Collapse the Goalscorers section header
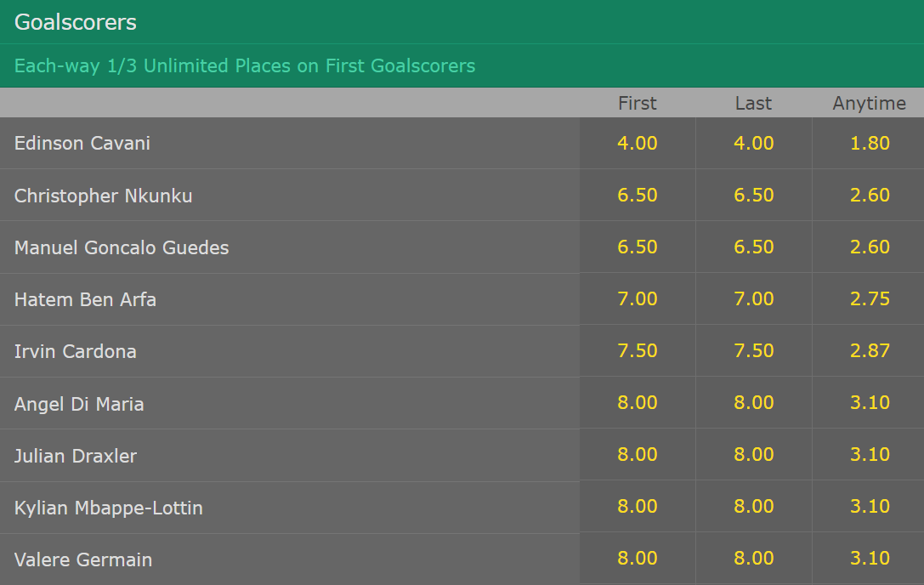 pyautogui.click(x=462, y=22)
